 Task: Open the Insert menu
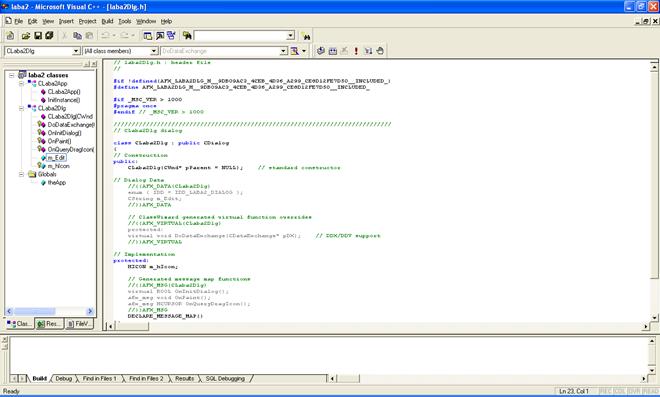click(x=66, y=21)
